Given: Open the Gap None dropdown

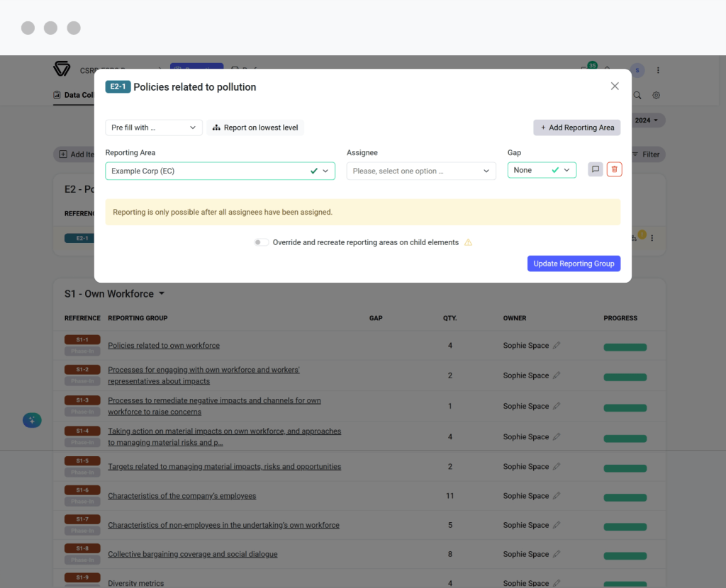Looking at the screenshot, I should click(542, 170).
